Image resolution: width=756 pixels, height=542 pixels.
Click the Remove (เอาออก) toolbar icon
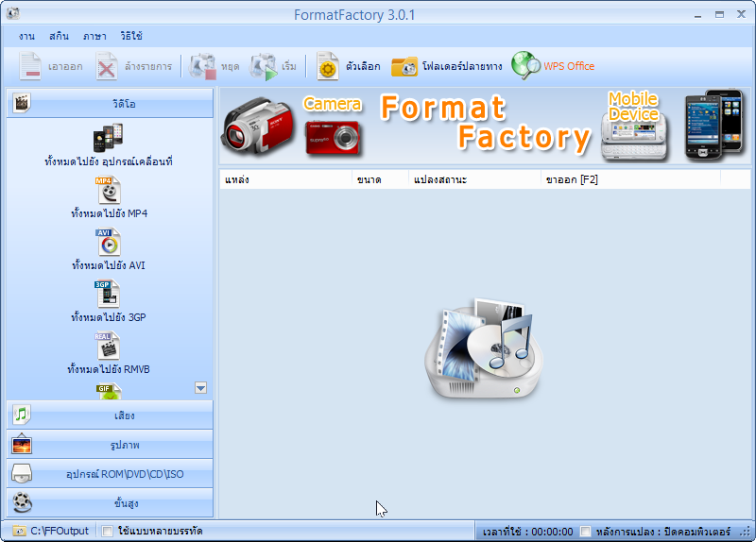click(30, 66)
